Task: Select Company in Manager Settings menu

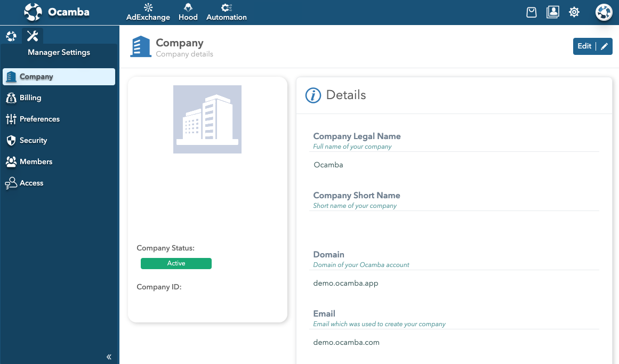Action: point(59,77)
